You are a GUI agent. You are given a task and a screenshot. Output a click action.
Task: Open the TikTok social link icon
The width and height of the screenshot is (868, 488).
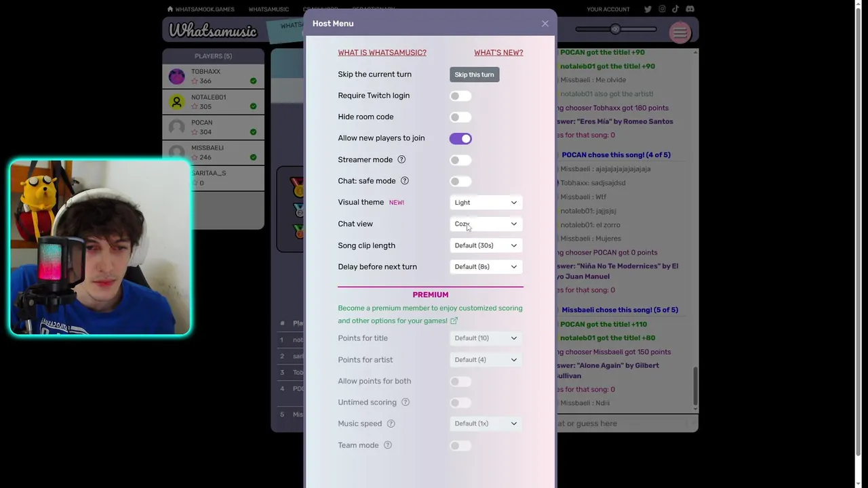(x=676, y=9)
